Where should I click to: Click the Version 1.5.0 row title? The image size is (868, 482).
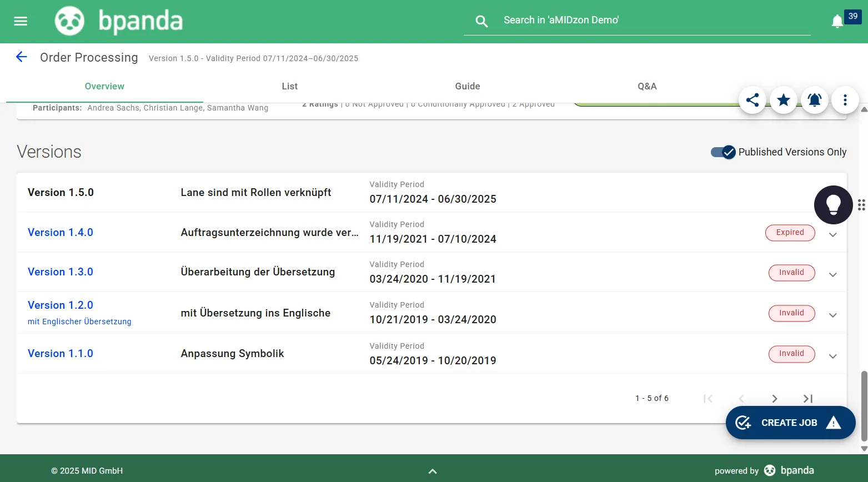tap(61, 193)
